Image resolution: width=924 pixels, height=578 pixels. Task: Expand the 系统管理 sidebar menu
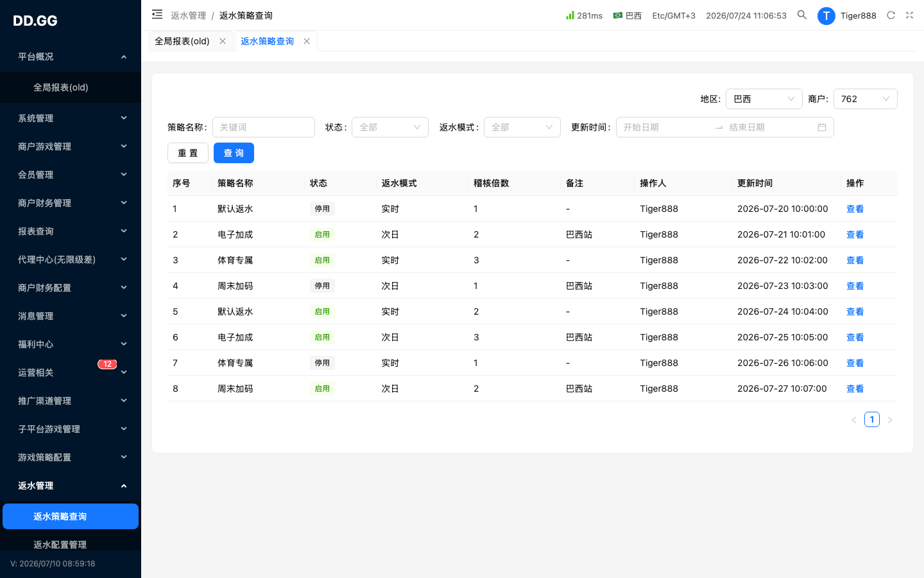tap(71, 118)
